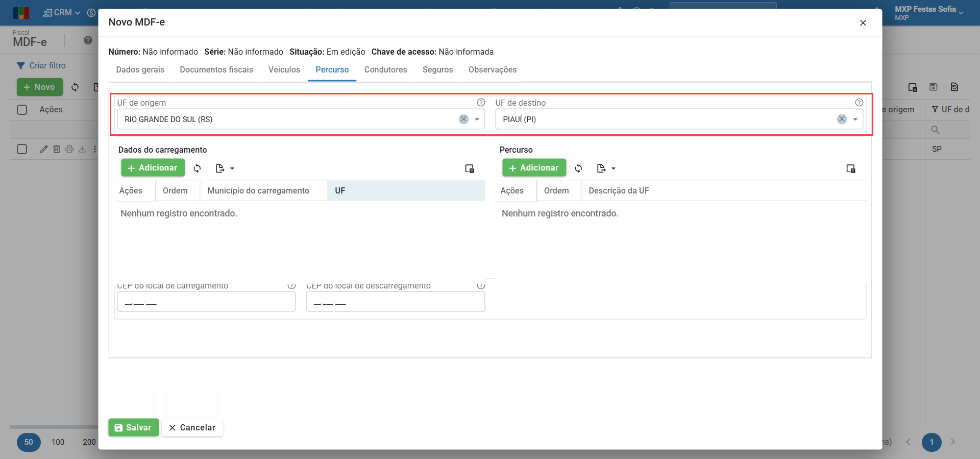Click the CEP do local de descarregamento field

[396, 302]
